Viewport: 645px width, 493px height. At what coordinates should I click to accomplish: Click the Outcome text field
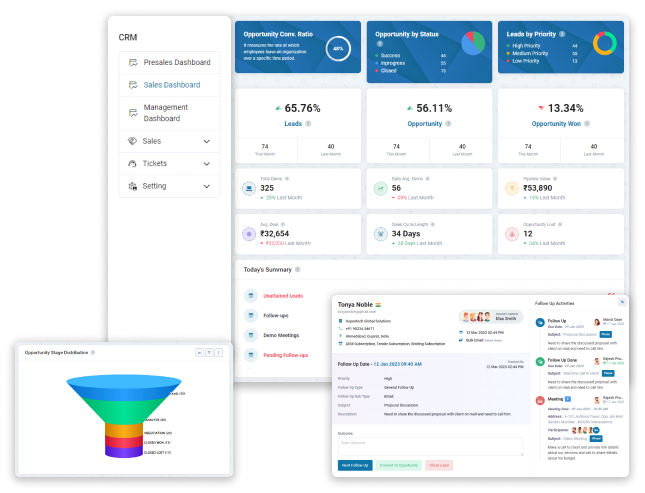click(x=430, y=447)
